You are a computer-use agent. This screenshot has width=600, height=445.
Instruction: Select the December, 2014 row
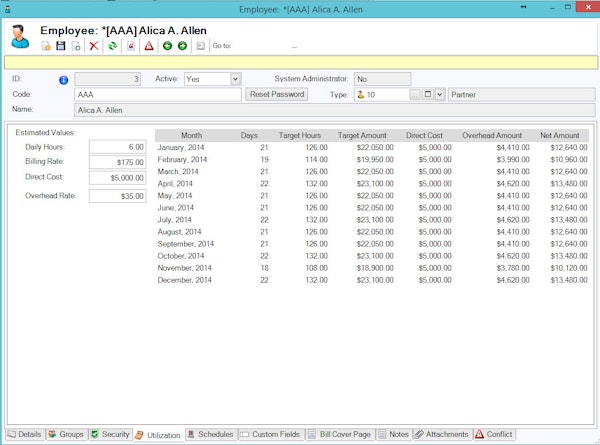(372, 280)
